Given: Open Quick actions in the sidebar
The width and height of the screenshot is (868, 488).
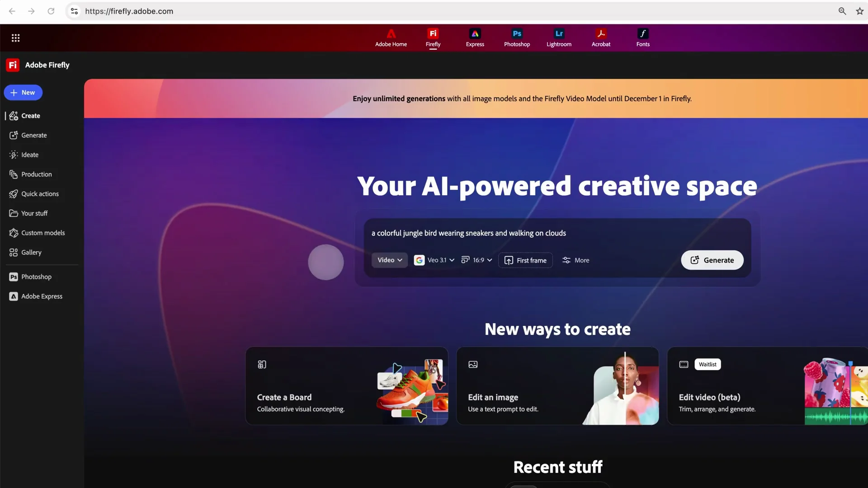Looking at the screenshot, I should pos(39,193).
